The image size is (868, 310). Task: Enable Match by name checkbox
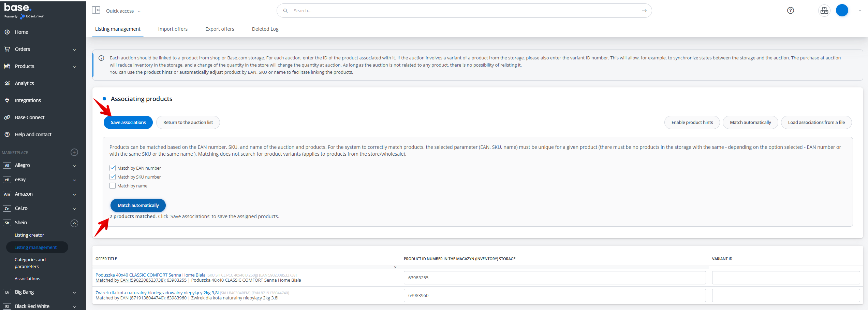click(113, 186)
